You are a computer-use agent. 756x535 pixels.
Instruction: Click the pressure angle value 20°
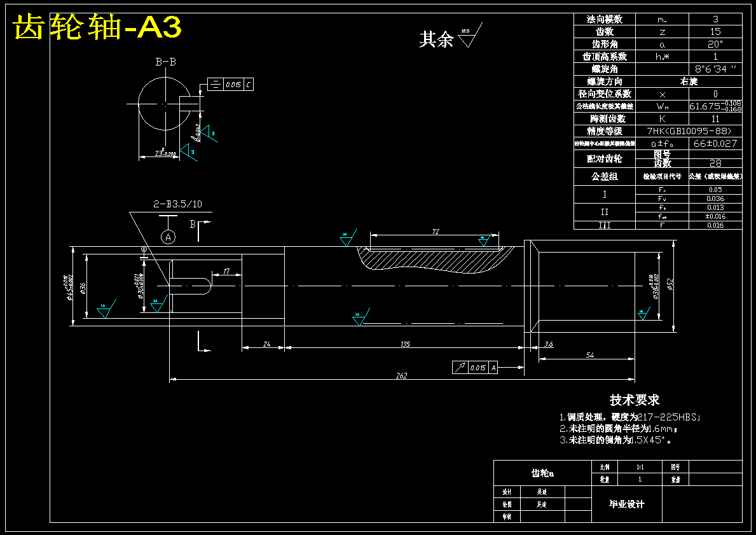click(x=715, y=45)
